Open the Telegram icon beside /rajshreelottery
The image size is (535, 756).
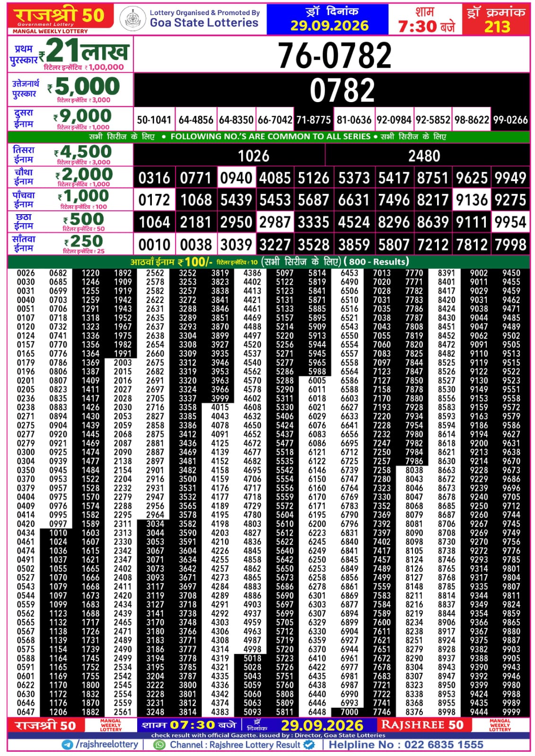click(x=67, y=745)
